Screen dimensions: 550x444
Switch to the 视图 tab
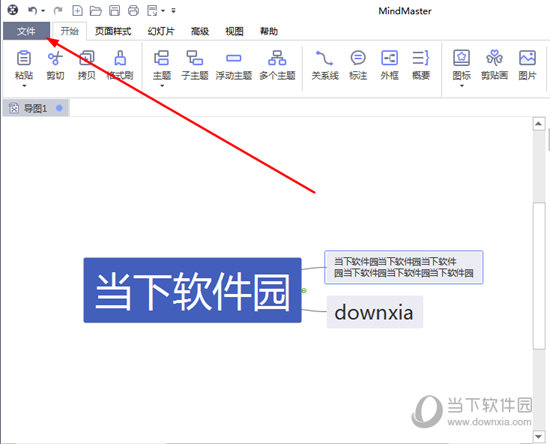pos(234,31)
